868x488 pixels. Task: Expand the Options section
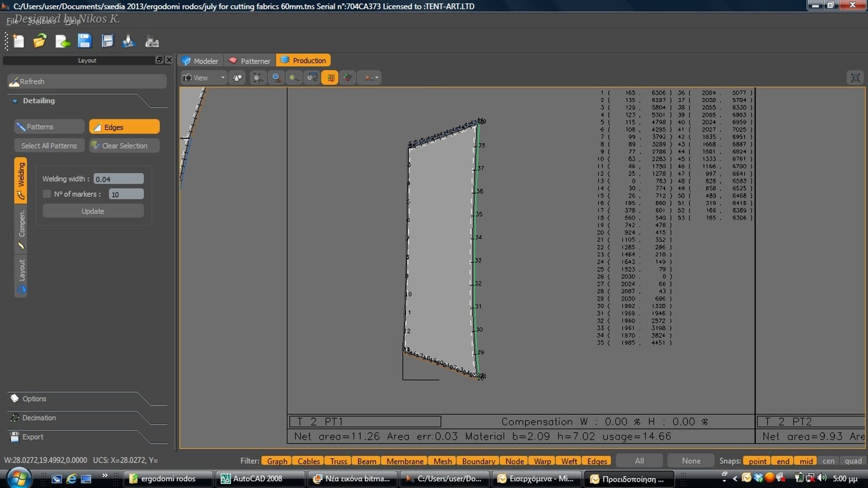34,399
